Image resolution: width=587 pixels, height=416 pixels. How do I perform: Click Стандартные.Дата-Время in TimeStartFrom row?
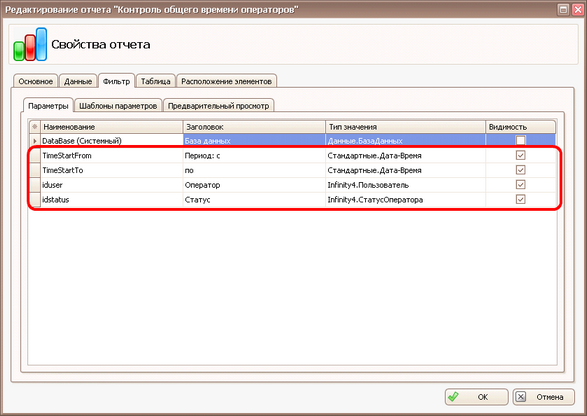[405, 155]
